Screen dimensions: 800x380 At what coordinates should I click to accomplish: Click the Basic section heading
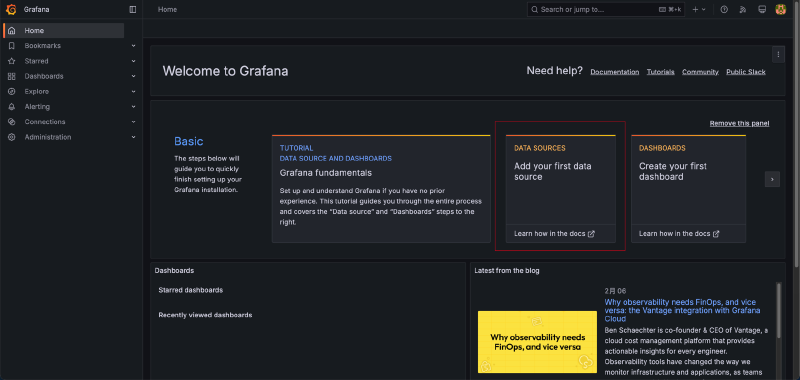(188, 141)
